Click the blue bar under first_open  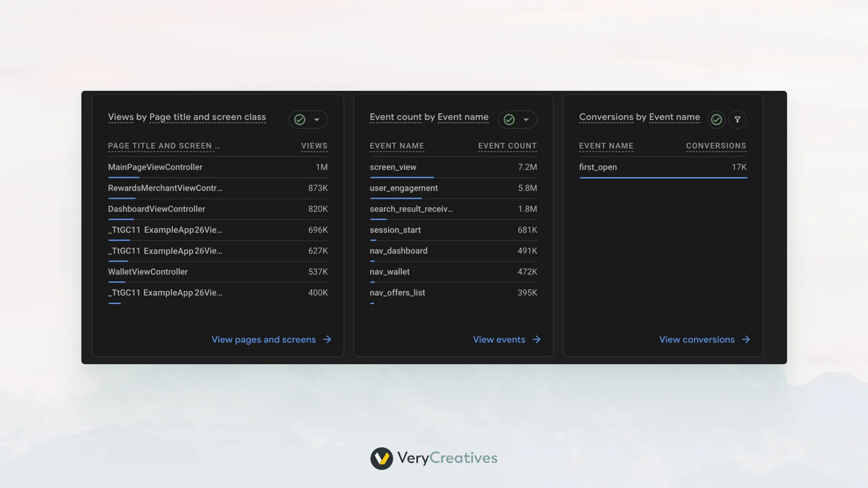663,178
